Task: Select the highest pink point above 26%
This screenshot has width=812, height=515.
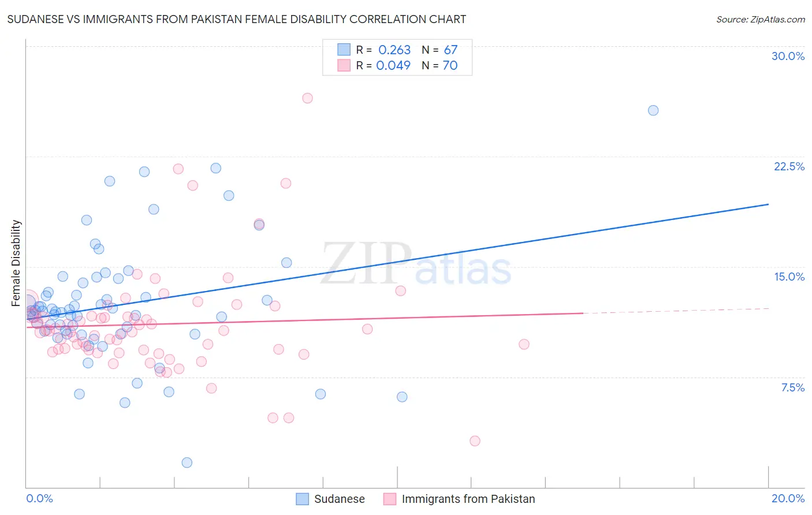Action: click(307, 98)
